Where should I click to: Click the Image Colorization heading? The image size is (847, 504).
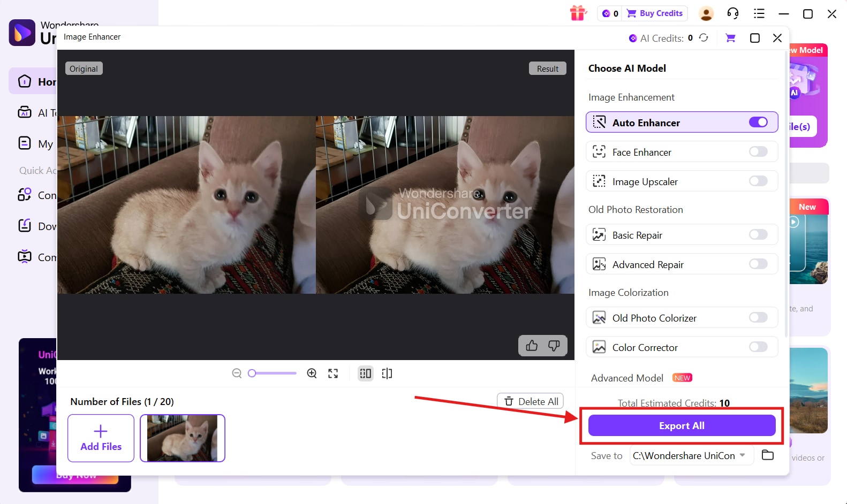[x=629, y=292]
